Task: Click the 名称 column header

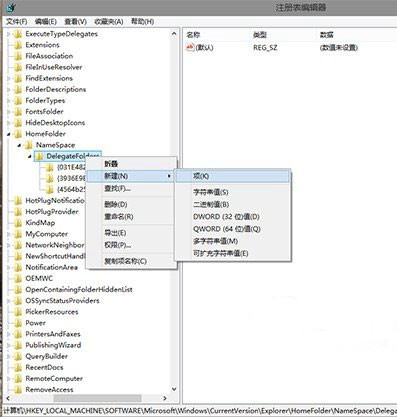Action: pyautogui.click(x=217, y=35)
